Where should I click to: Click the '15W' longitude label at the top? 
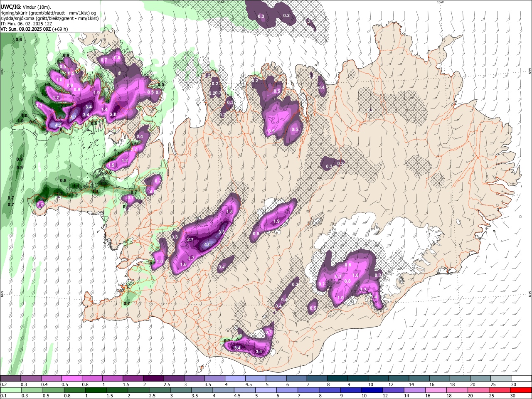click(x=440, y=2)
